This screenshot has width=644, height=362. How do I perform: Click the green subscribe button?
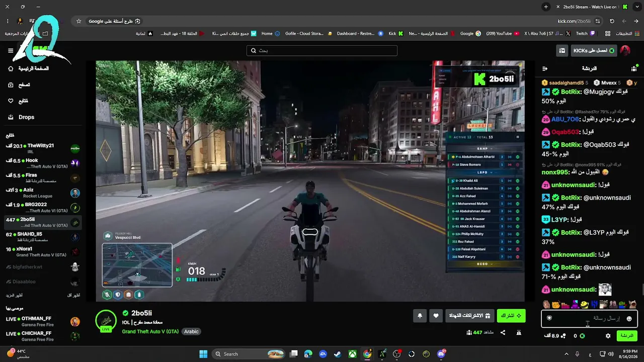[x=511, y=316]
